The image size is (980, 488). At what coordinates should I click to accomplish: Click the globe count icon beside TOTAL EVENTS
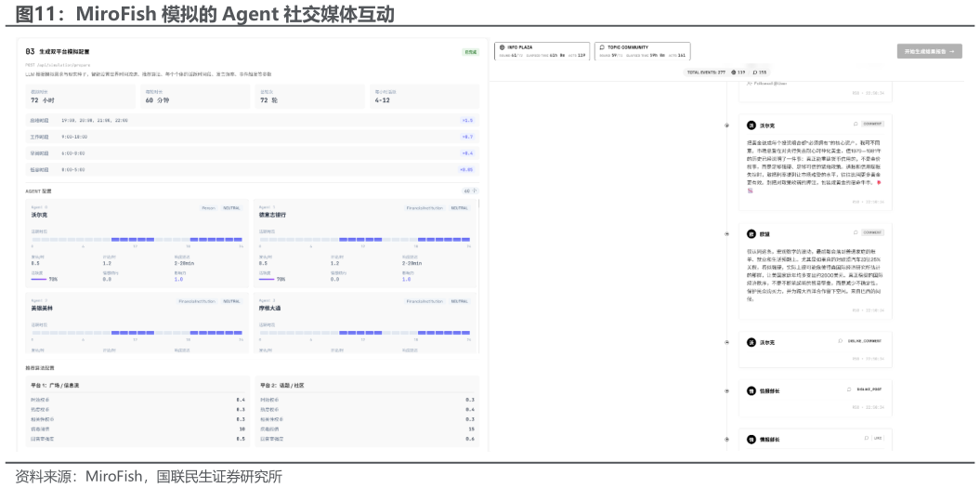pos(734,72)
